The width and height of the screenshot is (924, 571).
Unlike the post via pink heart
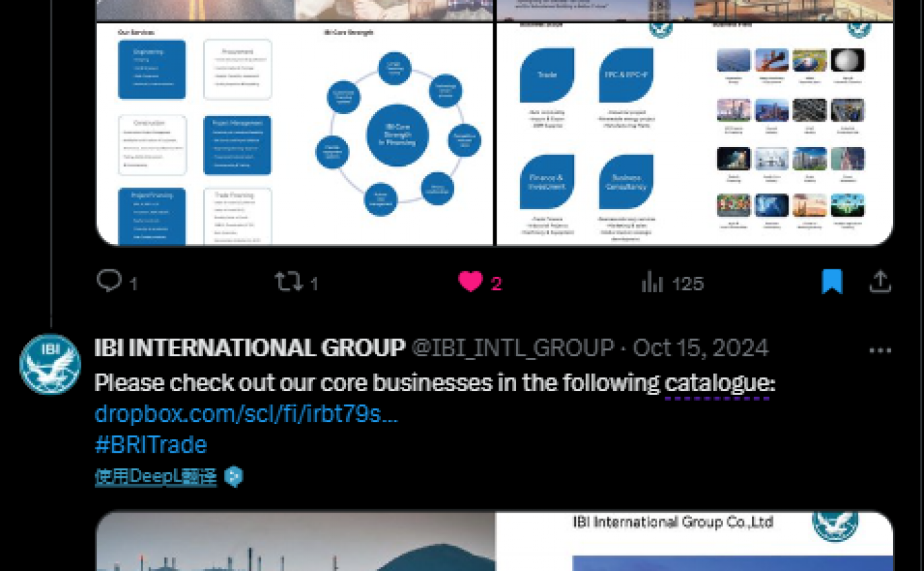click(470, 281)
